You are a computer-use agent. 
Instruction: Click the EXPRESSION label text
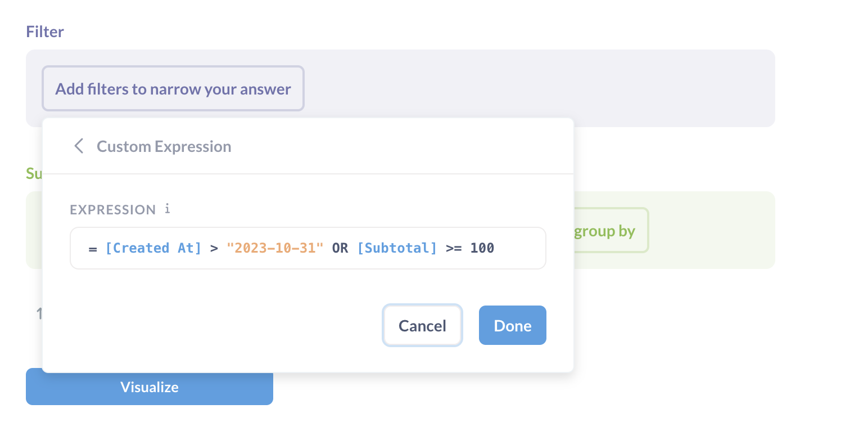[x=112, y=209]
